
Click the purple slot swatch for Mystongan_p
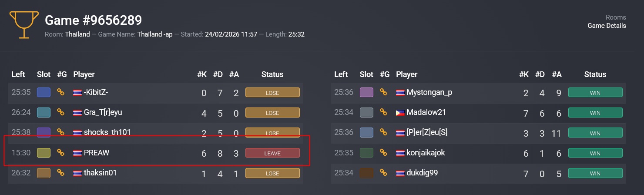point(366,92)
